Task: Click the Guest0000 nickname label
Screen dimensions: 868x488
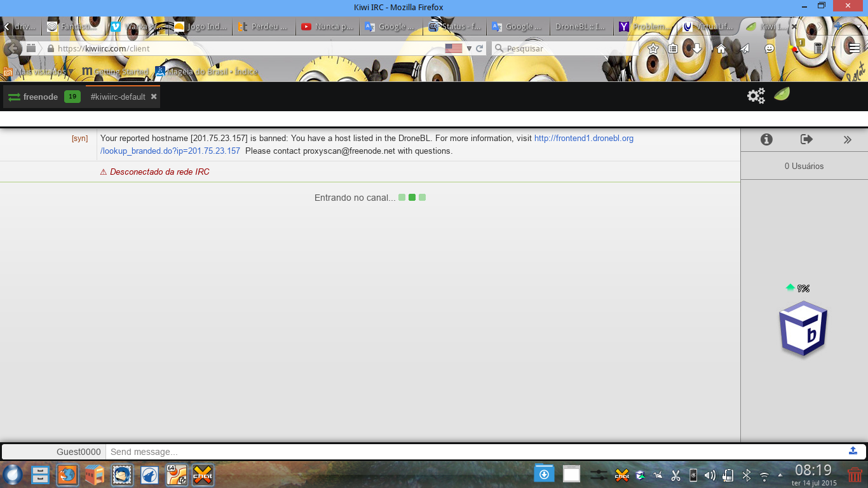Action: (x=79, y=452)
